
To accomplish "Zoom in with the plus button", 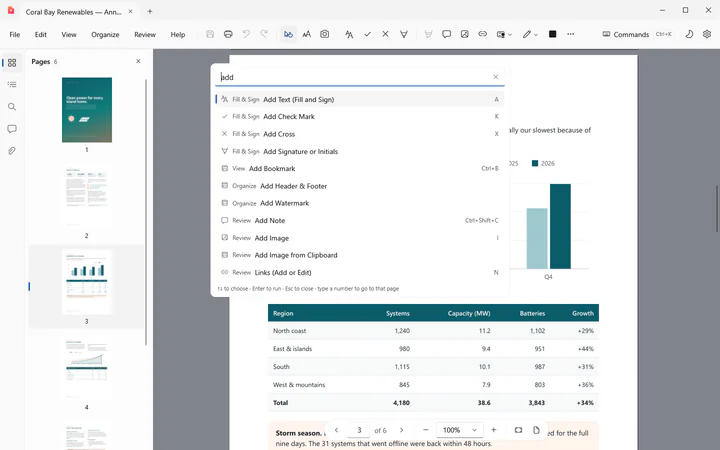I will pos(494,430).
